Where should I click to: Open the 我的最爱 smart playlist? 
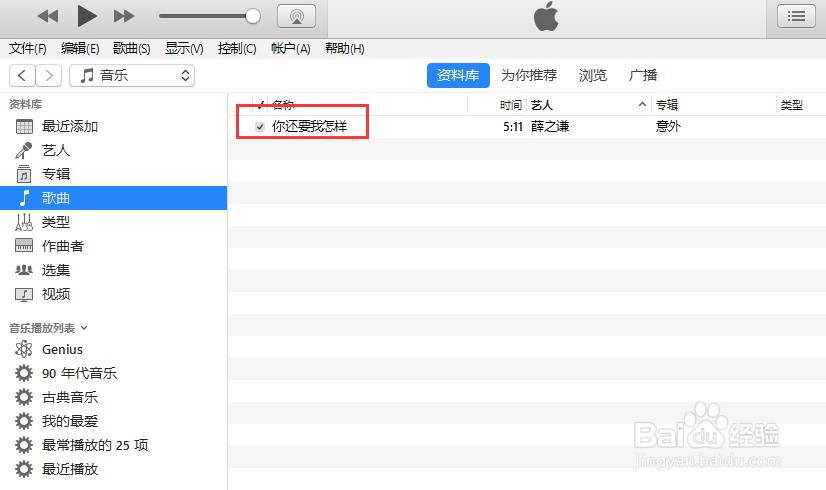pyautogui.click(x=113, y=421)
